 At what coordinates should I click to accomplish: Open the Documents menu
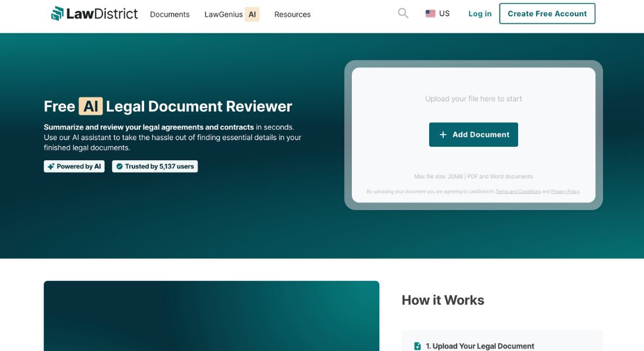click(170, 15)
